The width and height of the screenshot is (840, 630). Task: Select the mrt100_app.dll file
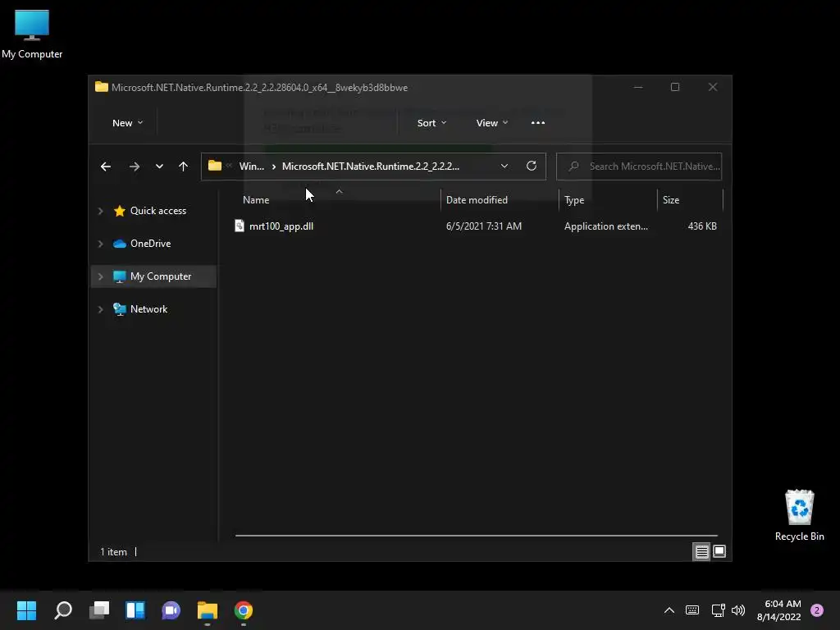[x=281, y=226]
